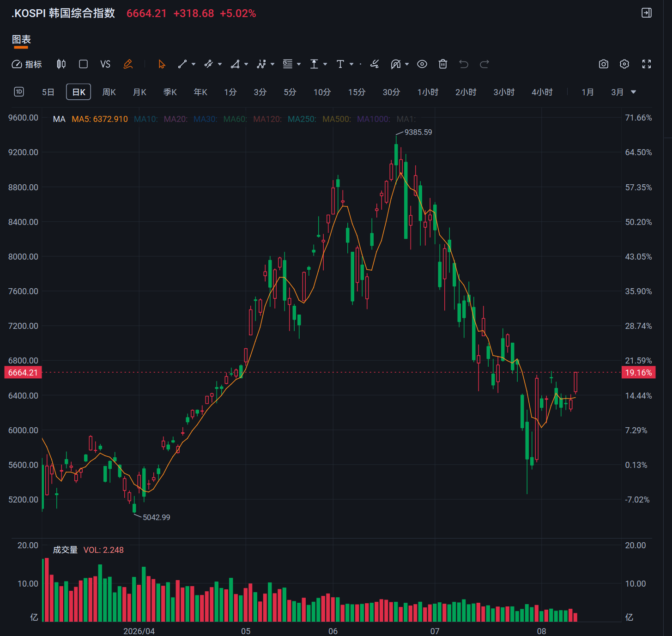Open the more timeframes dropdown after 3月

[x=634, y=92]
